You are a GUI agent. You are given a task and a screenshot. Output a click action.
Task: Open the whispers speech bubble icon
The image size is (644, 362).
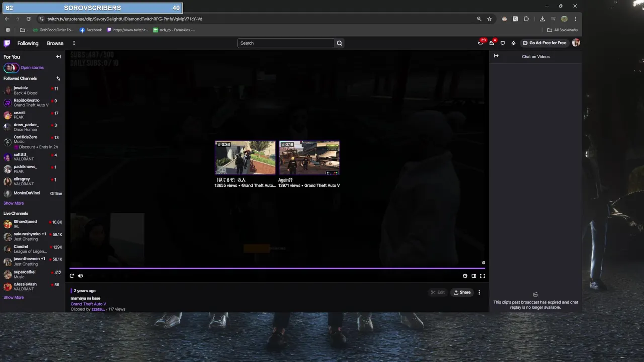click(x=502, y=43)
